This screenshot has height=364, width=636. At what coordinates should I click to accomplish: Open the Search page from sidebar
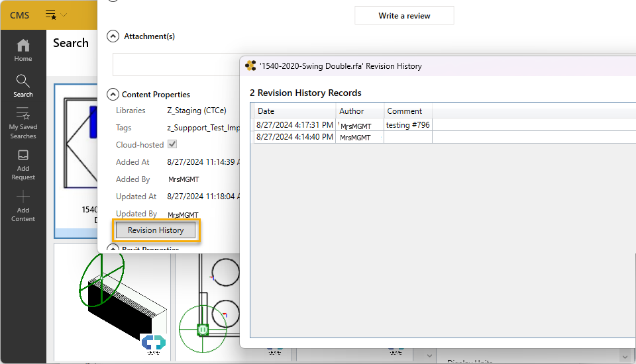pyautogui.click(x=23, y=86)
